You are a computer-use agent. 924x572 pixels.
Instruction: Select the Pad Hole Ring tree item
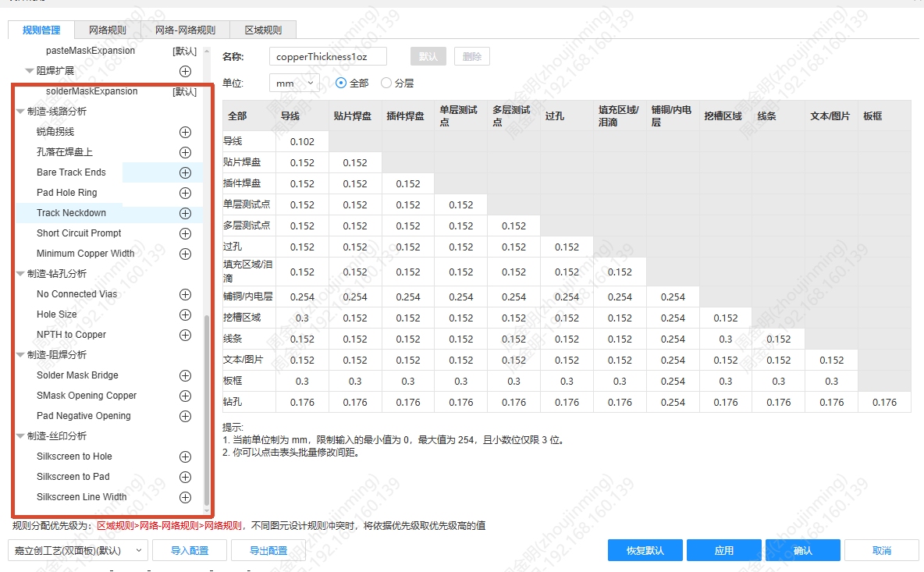pyautogui.click(x=66, y=193)
